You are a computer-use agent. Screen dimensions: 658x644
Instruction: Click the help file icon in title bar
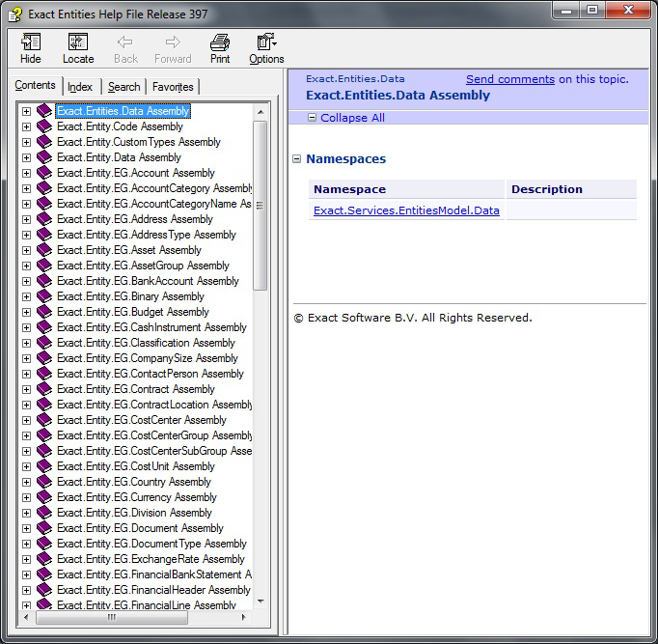coord(15,14)
